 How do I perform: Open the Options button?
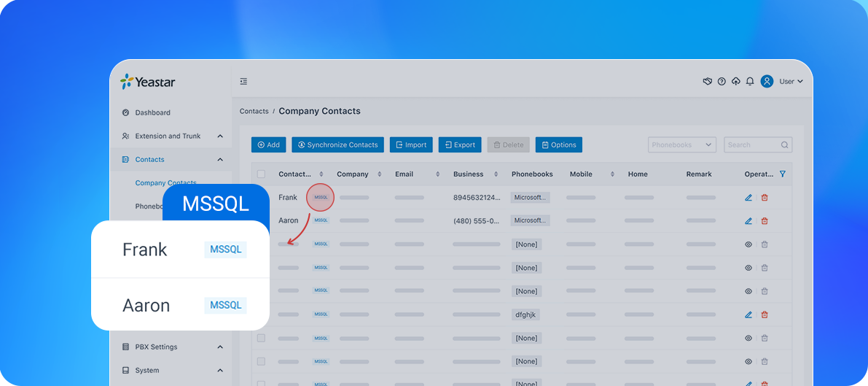pyautogui.click(x=558, y=144)
